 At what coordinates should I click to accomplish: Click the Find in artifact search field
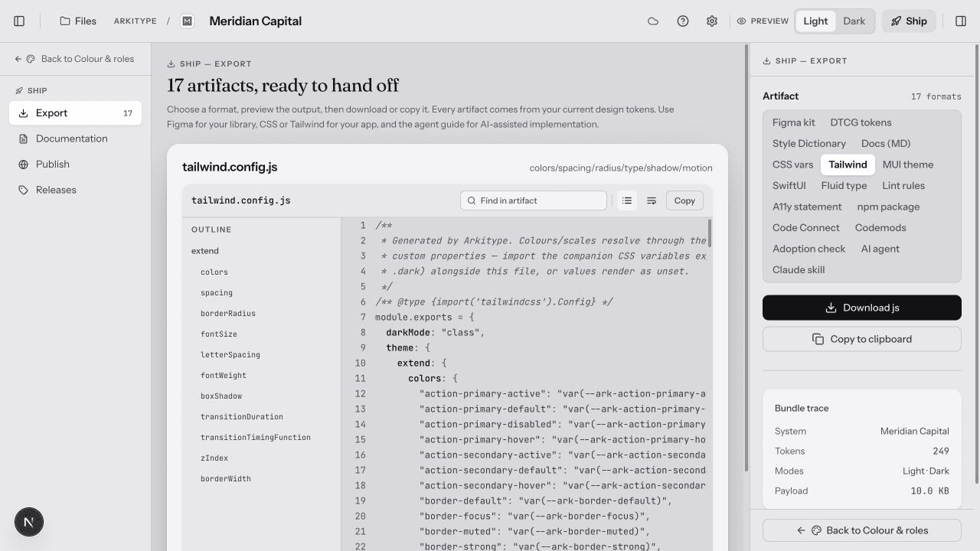pos(534,201)
